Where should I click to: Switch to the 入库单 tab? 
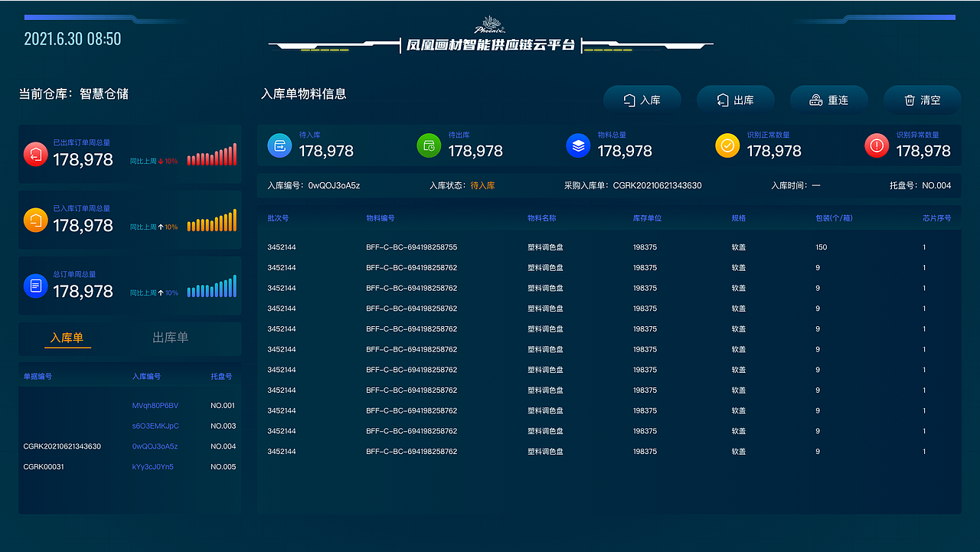click(x=67, y=338)
